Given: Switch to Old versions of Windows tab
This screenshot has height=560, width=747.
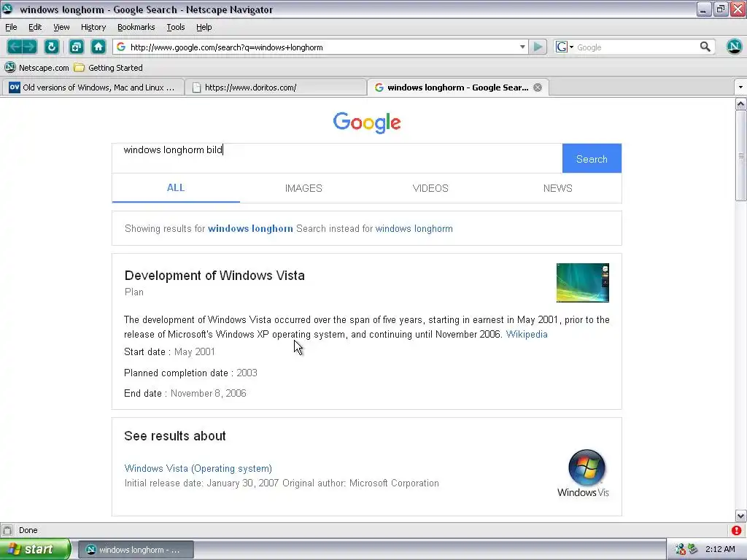Looking at the screenshot, I should [x=93, y=87].
